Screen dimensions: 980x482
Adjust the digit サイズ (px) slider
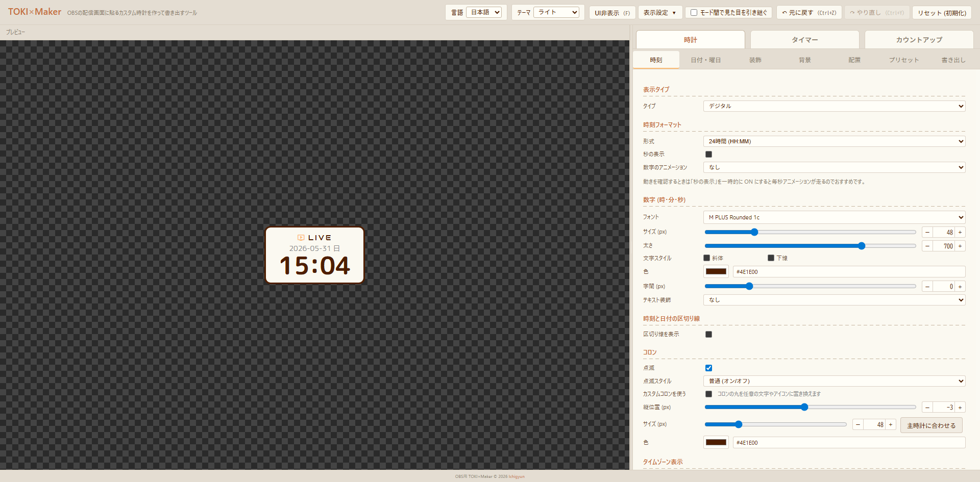(810, 232)
